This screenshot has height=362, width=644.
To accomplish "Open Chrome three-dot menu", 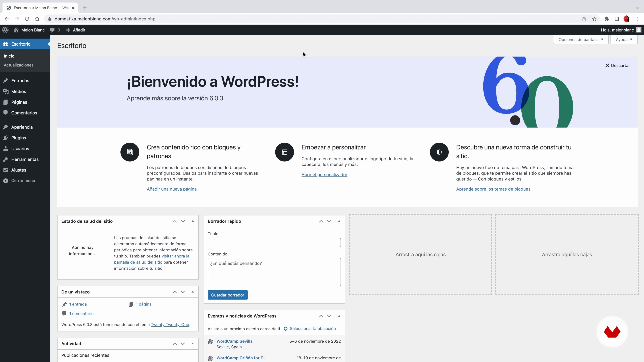I will click(637, 19).
